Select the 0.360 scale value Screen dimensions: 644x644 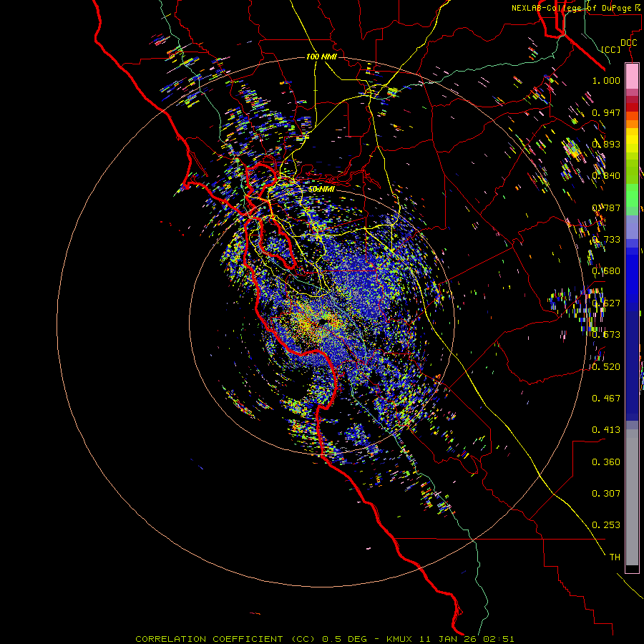pyautogui.click(x=606, y=462)
